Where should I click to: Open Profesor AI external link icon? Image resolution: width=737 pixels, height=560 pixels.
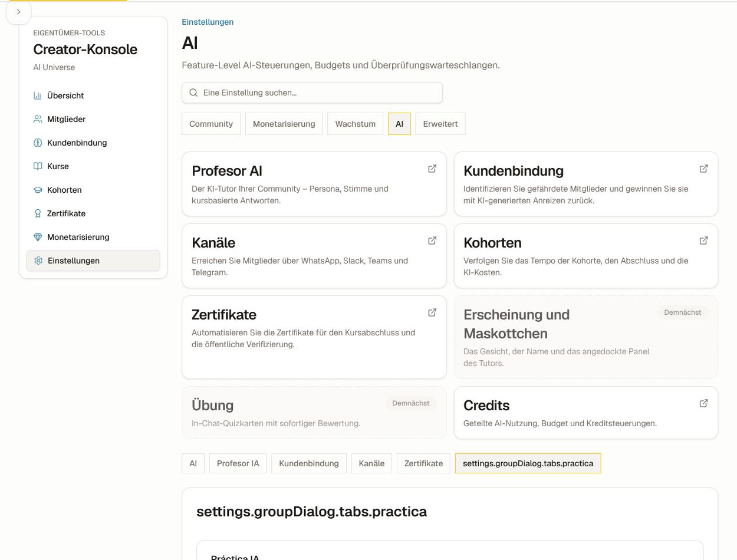tap(432, 169)
